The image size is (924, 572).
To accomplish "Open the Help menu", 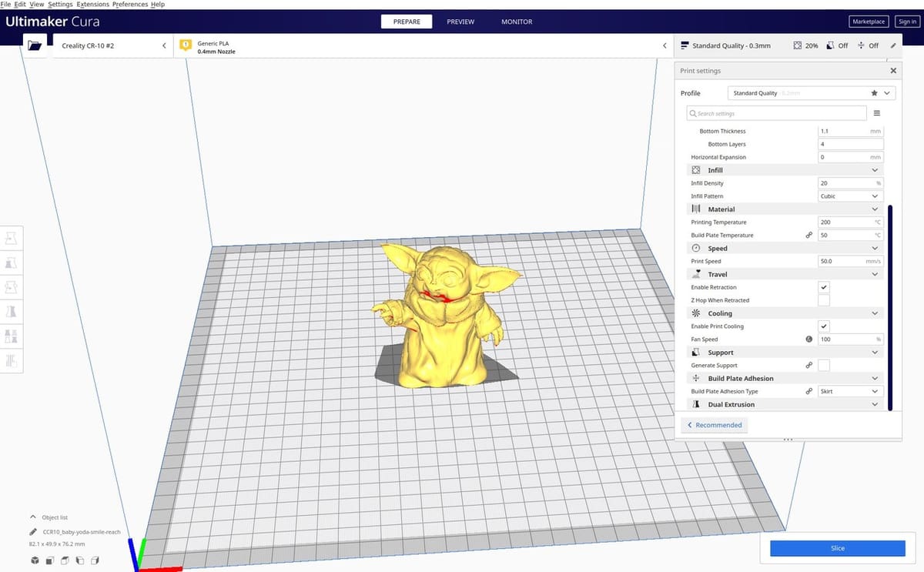I will [158, 5].
